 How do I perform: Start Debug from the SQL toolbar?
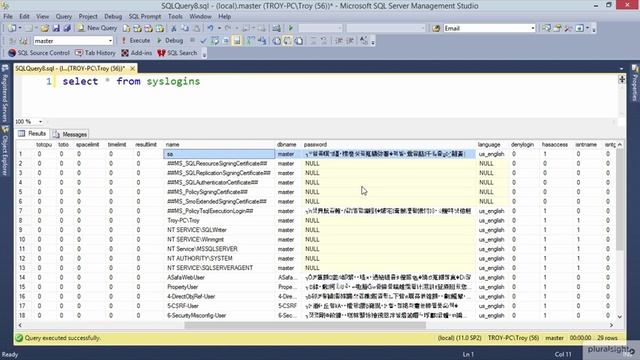tap(170, 40)
